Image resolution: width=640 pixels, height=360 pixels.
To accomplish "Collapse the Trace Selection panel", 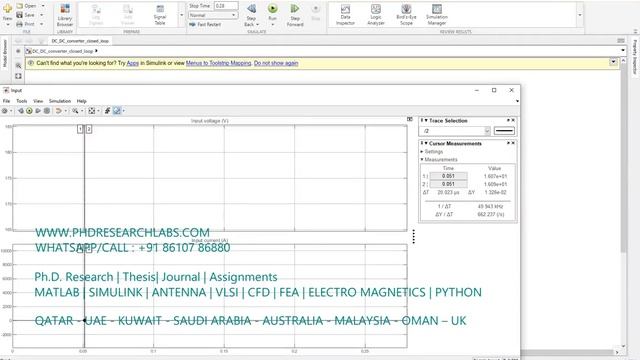I will [426, 121].
